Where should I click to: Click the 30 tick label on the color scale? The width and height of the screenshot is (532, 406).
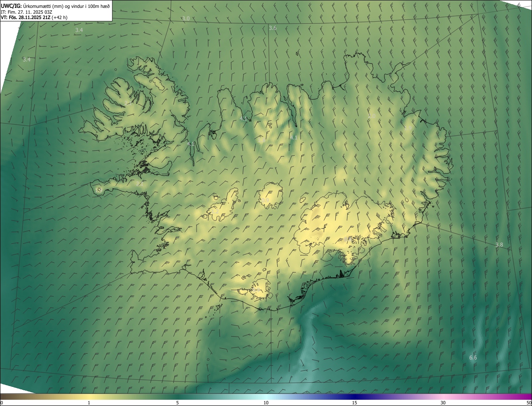tap(443, 403)
